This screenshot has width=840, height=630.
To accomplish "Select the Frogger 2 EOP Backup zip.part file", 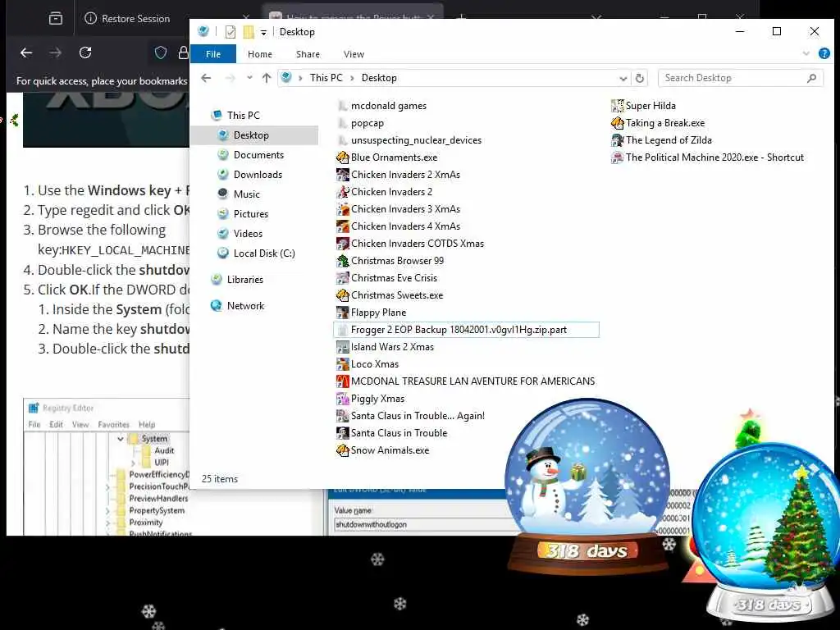I will click(x=466, y=330).
